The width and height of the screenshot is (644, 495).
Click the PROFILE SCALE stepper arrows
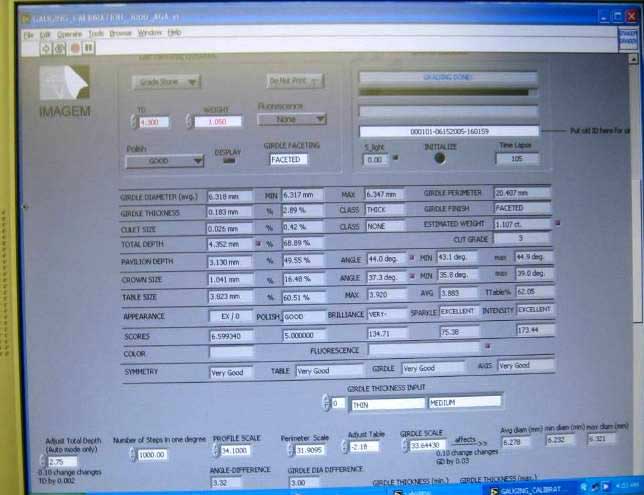tap(216, 451)
